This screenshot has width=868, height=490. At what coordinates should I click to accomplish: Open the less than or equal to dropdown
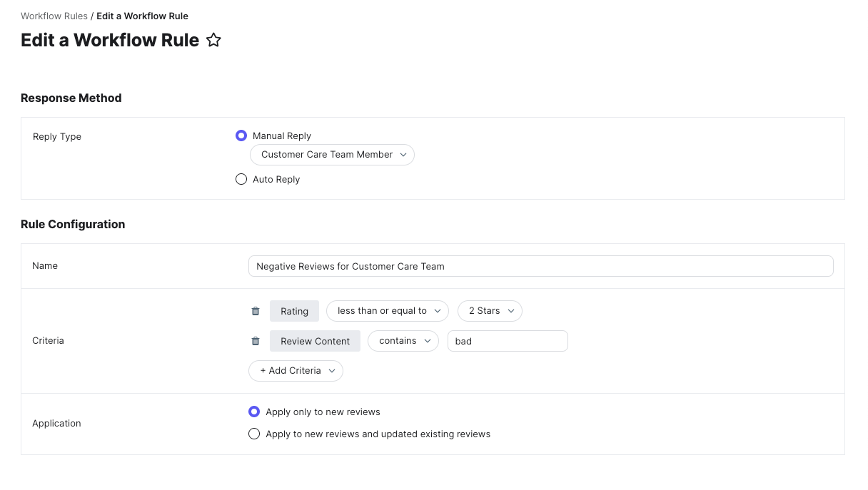point(387,311)
